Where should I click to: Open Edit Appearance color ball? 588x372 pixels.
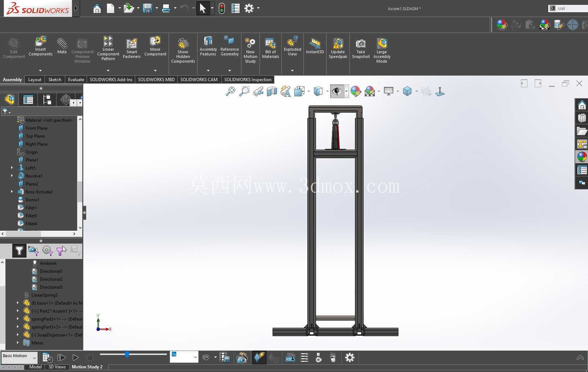[x=356, y=91]
